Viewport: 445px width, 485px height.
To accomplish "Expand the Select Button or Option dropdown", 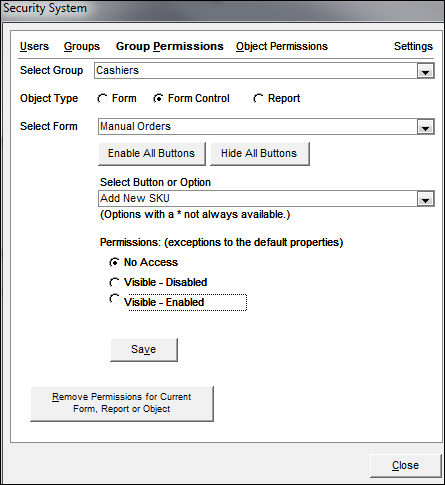I will point(425,199).
